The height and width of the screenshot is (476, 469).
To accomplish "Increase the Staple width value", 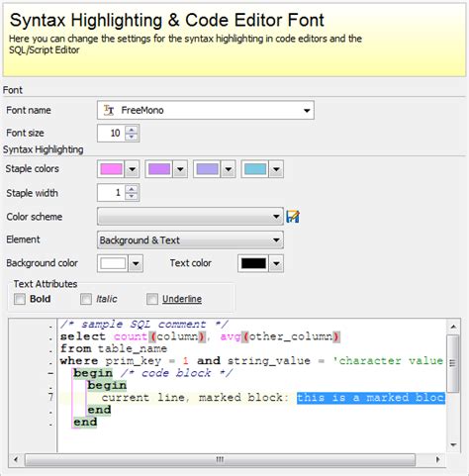I will [x=132, y=189].
